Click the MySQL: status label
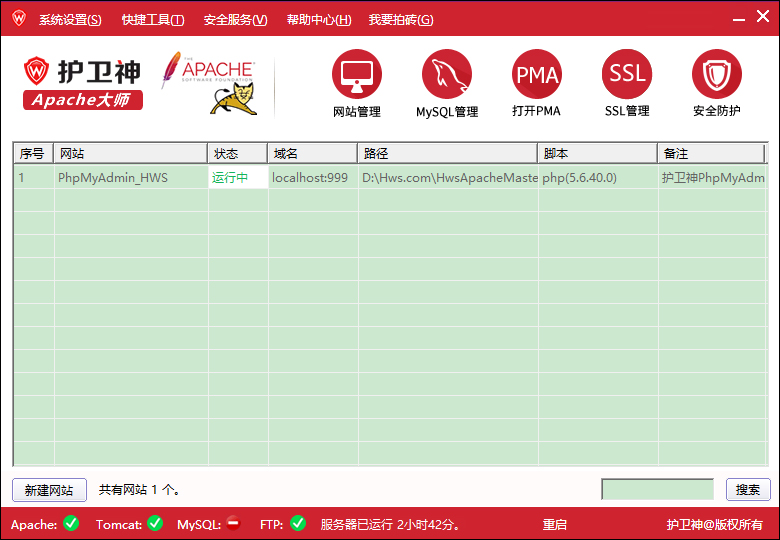This screenshot has width=780, height=540. click(199, 525)
